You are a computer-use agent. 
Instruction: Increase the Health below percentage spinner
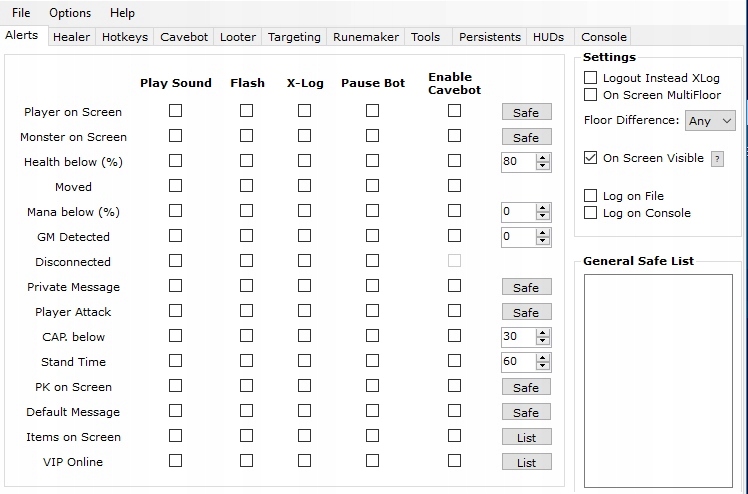(543, 157)
